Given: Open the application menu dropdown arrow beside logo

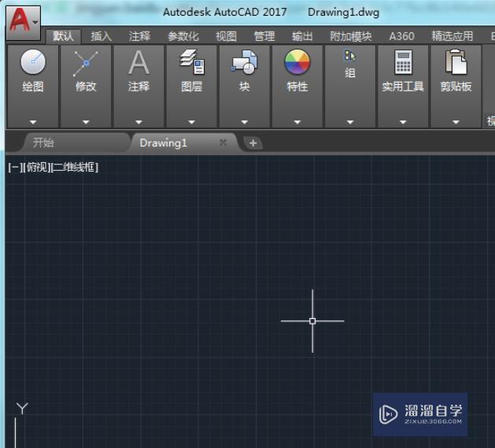Looking at the screenshot, I should pos(35,22).
